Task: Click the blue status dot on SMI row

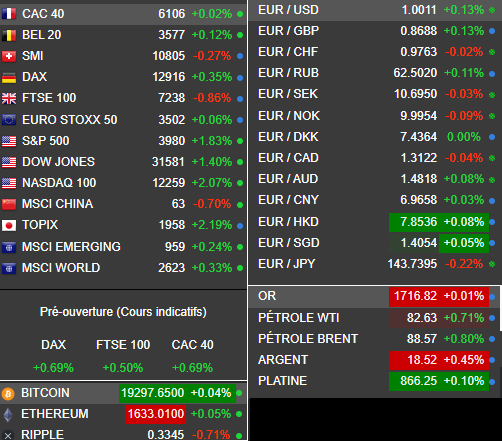Action: 240,56
